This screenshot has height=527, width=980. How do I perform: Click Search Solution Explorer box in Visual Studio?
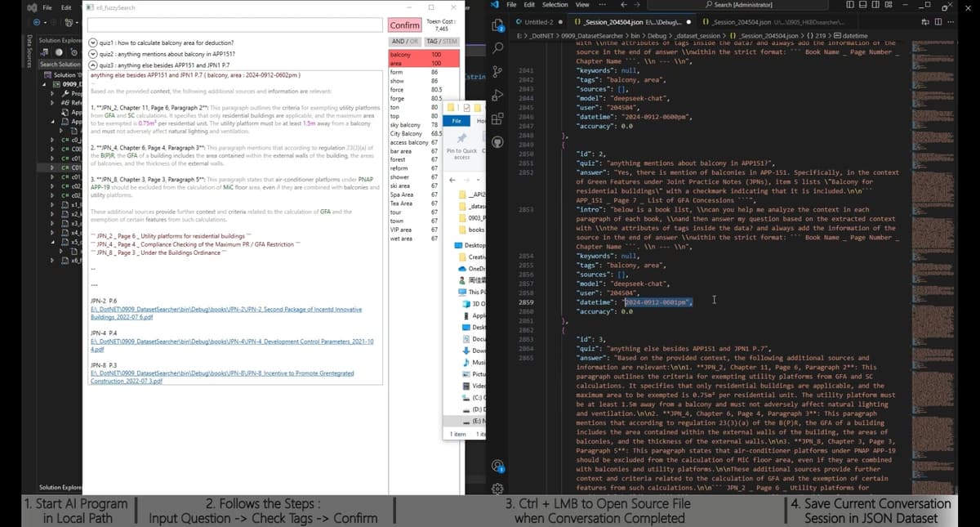point(60,64)
